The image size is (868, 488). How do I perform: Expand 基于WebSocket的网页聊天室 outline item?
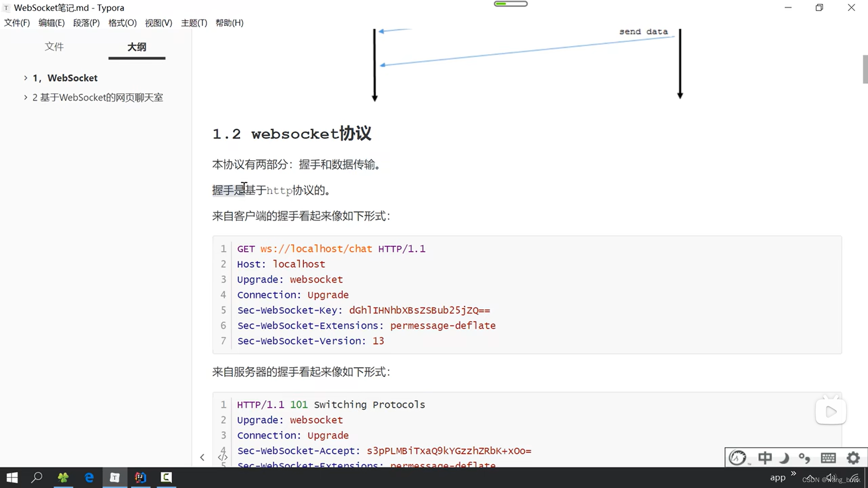point(26,97)
